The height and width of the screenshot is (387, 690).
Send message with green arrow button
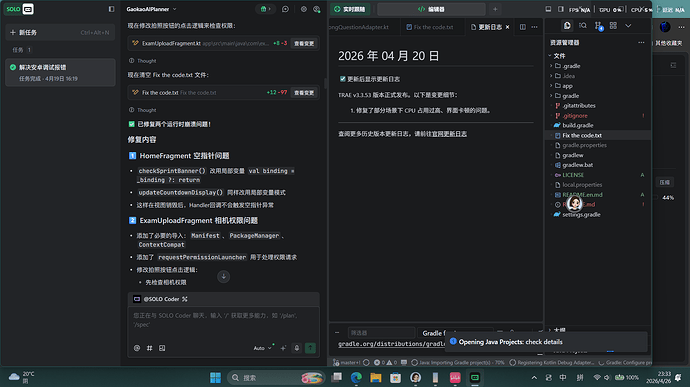[x=311, y=348]
